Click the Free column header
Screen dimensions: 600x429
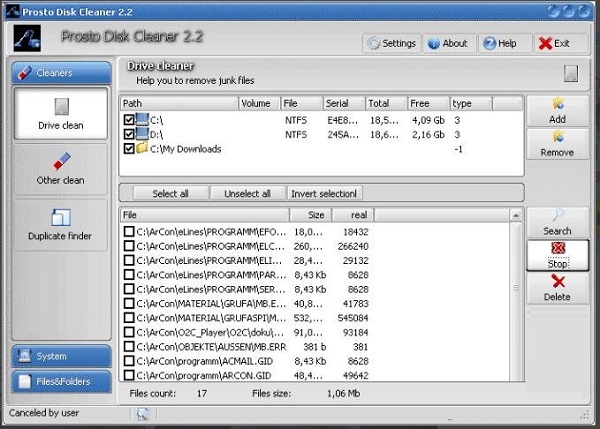[x=428, y=103]
